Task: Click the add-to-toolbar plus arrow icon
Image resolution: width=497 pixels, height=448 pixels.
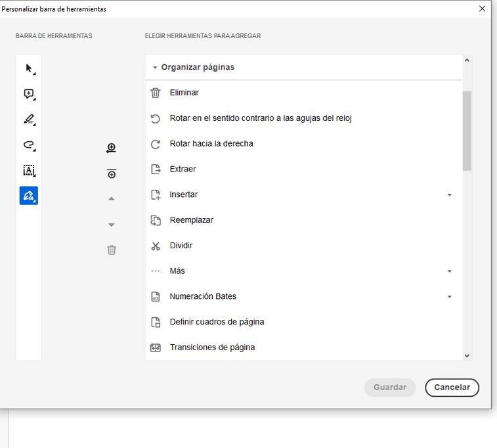Action: coord(112,148)
